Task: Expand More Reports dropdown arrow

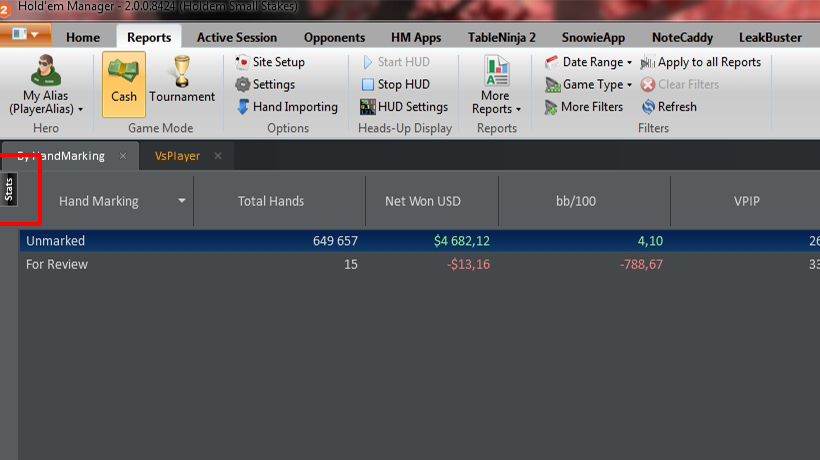Action: 518,110
